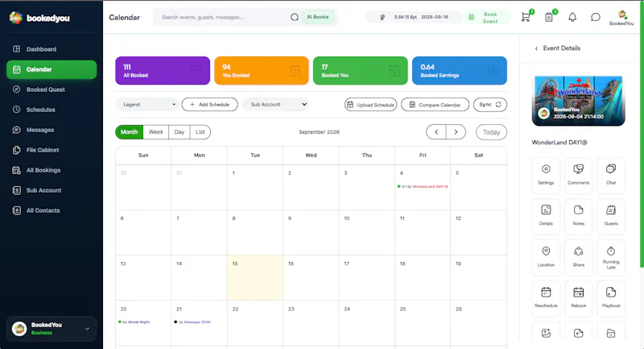
Task: Click the Sync button
Action: [490, 105]
